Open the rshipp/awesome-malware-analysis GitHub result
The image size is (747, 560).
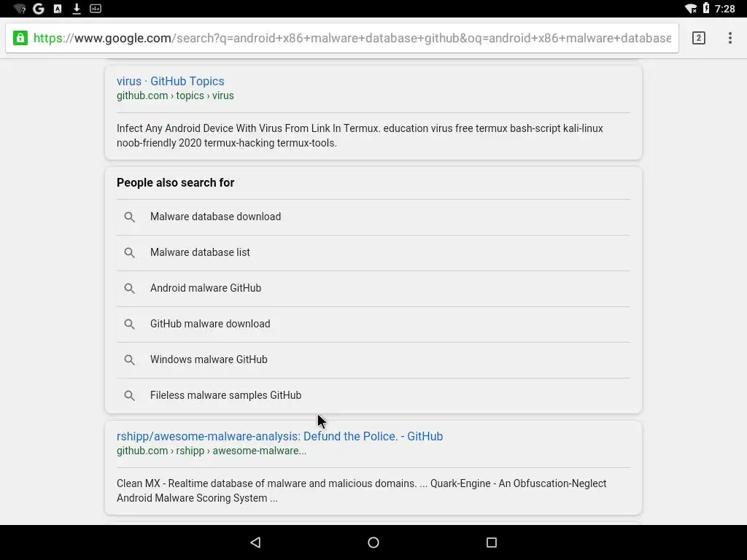coord(279,436)
